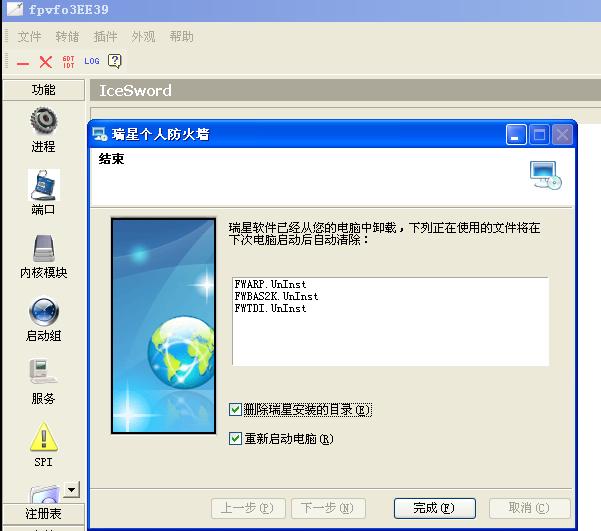Open the 转储 menu
The width and height of the screenshot is (601, 531).
tap(67, 37)
